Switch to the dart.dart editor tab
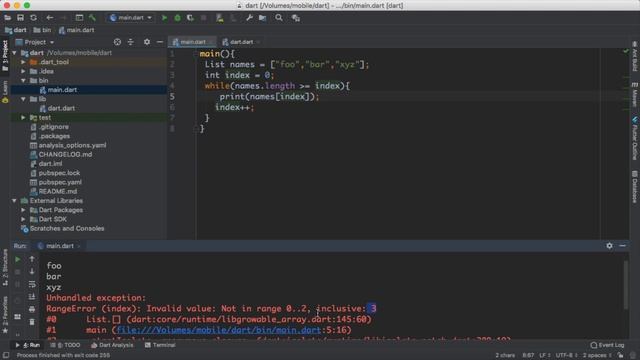The height and width of the screenshot is (360, 640). point(240,42)
